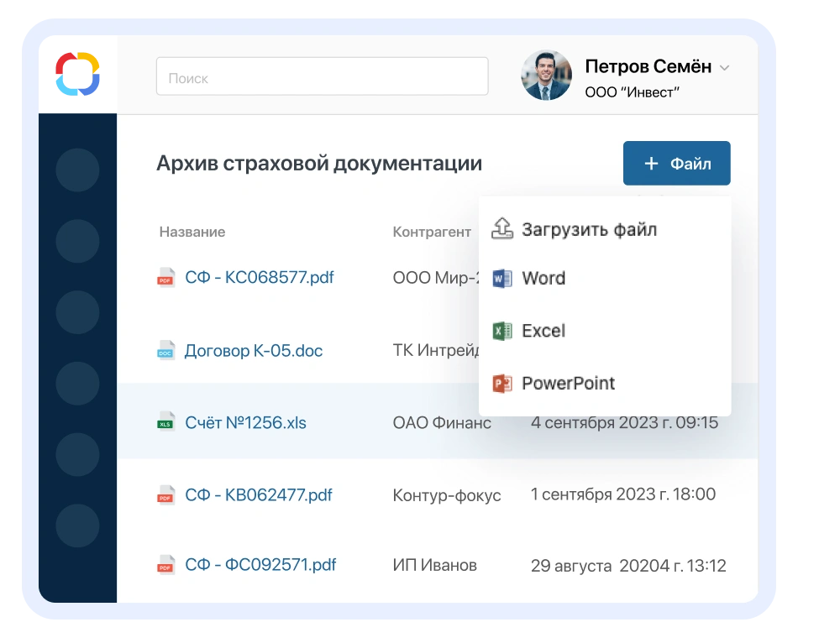
Task: Click the DOC icon beside Договор К-05.doc
Action: [165, 351]
